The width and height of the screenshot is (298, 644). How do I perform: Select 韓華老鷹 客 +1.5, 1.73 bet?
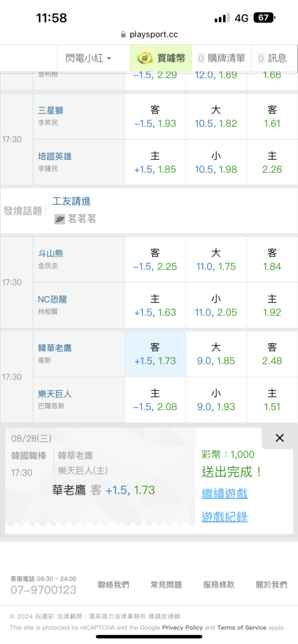coord(155,354)
